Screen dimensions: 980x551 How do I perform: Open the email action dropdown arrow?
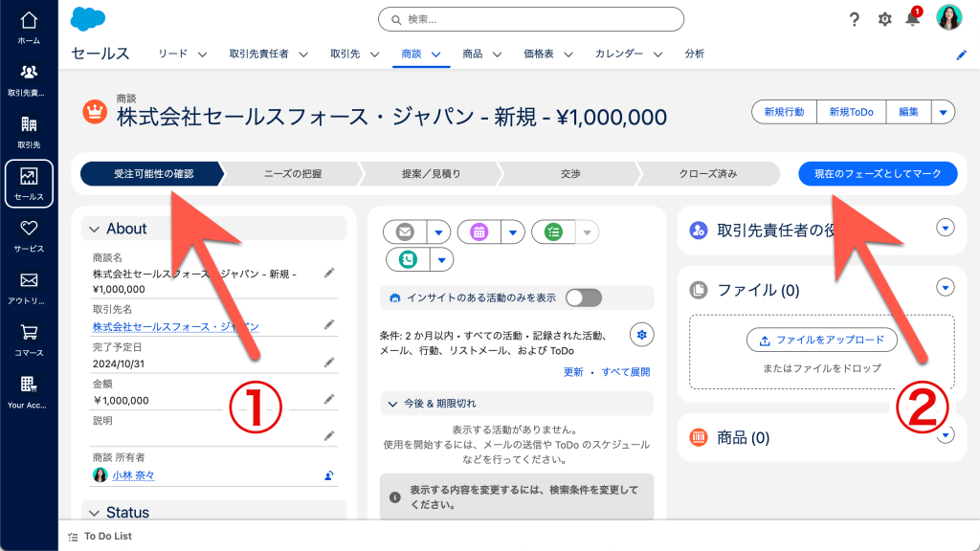coord(438,232)
